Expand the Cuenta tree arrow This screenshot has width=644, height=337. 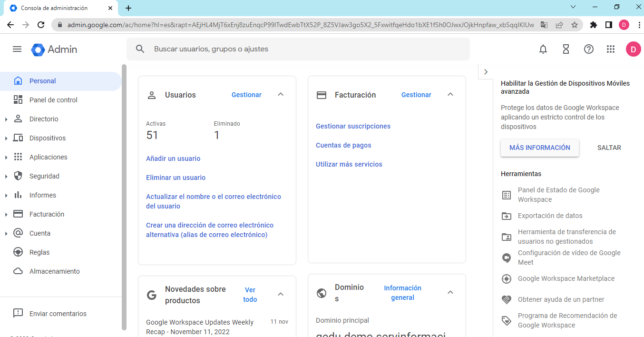click(x=6, y=234)
